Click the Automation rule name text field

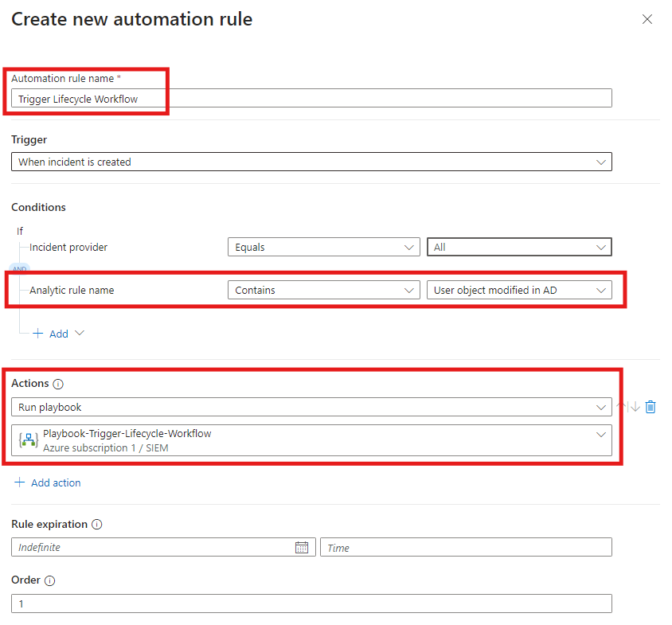(311, 98)
